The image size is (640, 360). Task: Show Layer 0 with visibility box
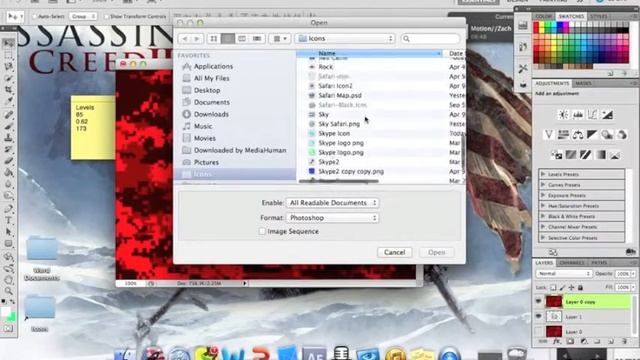tap(539, 331)
